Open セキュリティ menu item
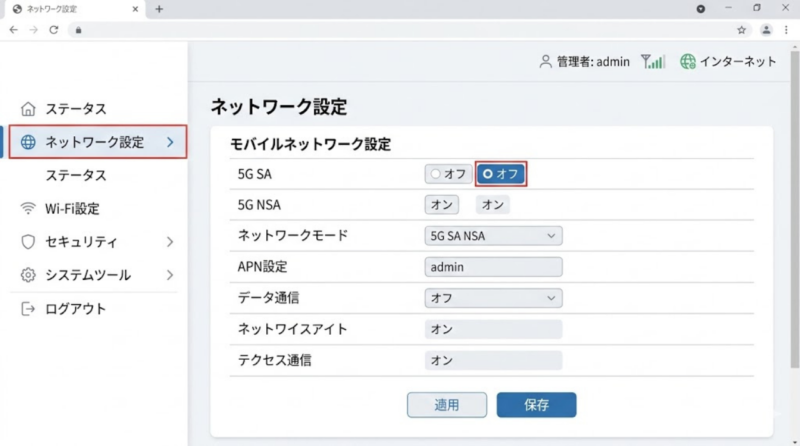This screenshot has width=800, height=446. pos(81,241)
